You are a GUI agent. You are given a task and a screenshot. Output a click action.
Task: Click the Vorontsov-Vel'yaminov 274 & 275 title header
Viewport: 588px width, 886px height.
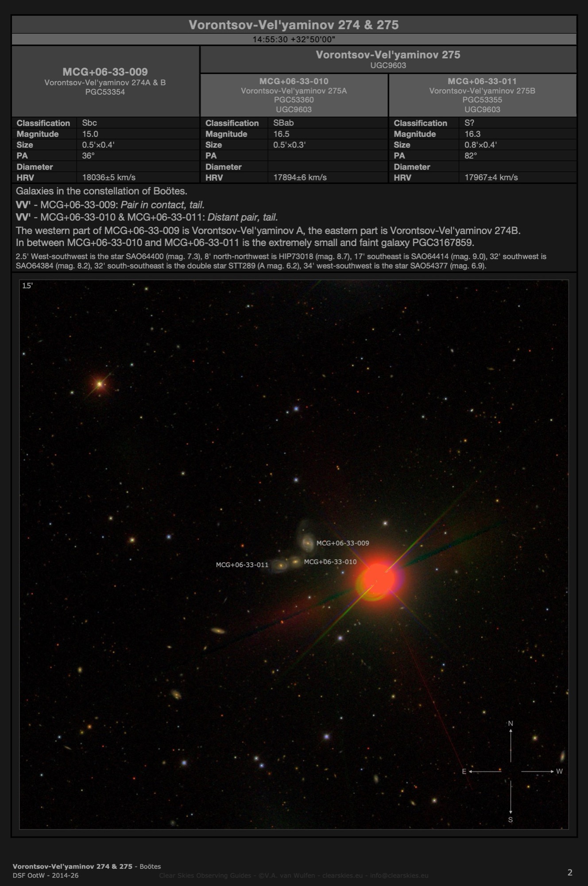point(294,25)
